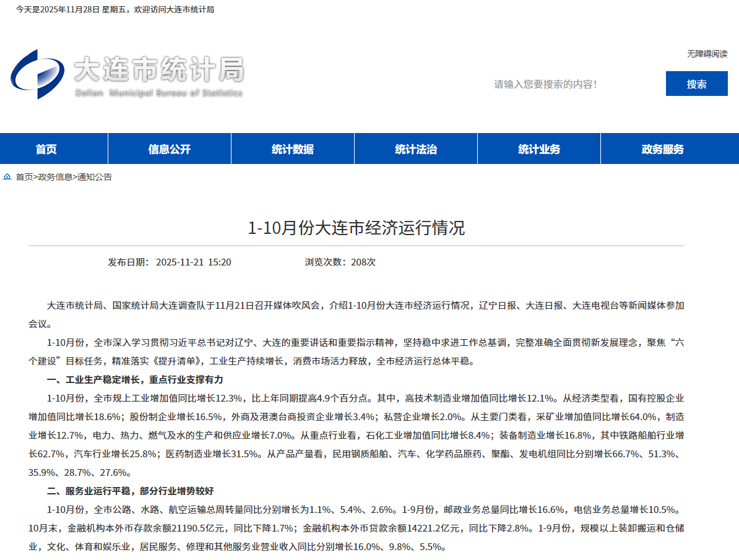Screen dimensions: 739x560
Task: Click the heading 二、服务业运行平稳
Action: click(x=130, y=491)
